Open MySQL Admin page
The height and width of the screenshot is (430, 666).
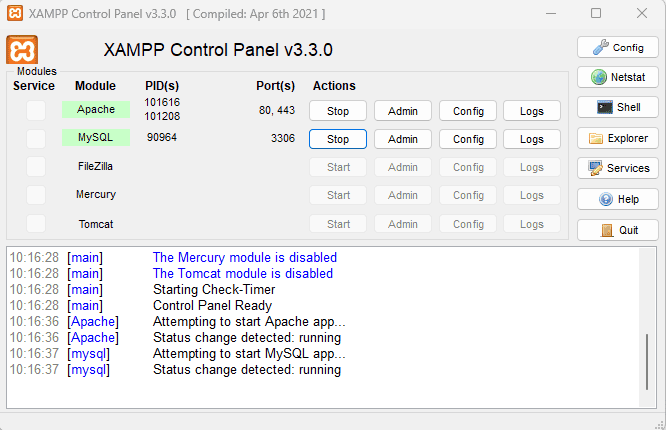tap(403, 139)
